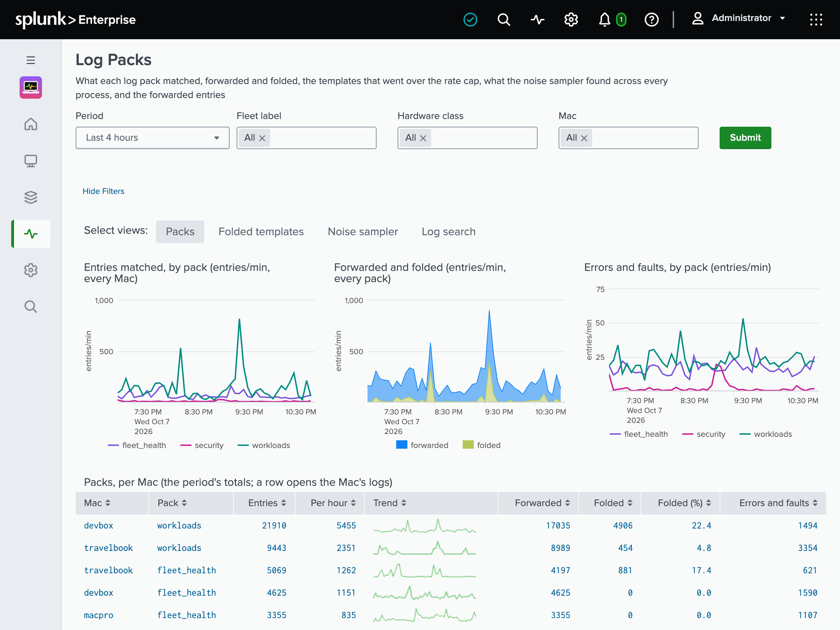The image size is (840, 630).
Task: Open the Mac monitoring app icon
Action: 31,87
